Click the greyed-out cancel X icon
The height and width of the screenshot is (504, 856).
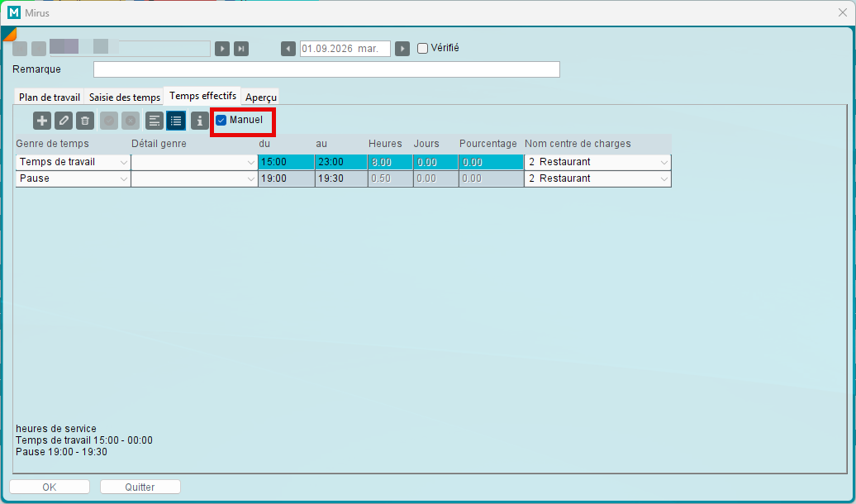pos(131,121)
